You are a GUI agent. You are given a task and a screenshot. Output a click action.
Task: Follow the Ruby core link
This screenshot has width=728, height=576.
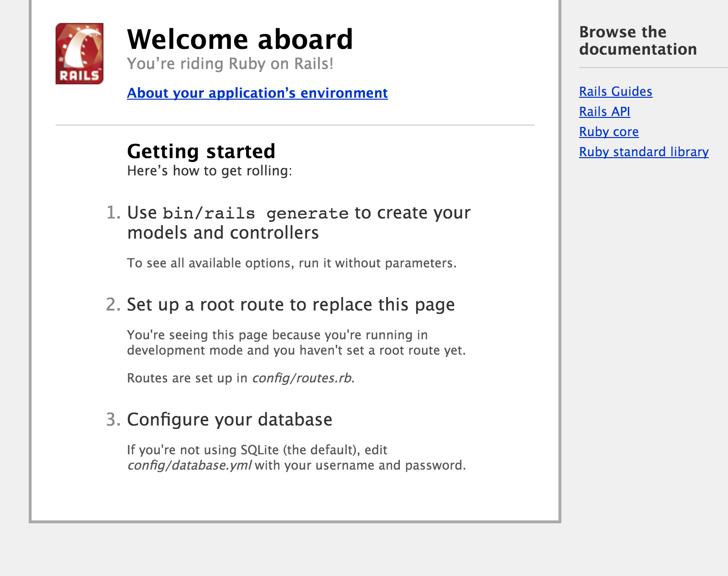click(x=609, y=132)
